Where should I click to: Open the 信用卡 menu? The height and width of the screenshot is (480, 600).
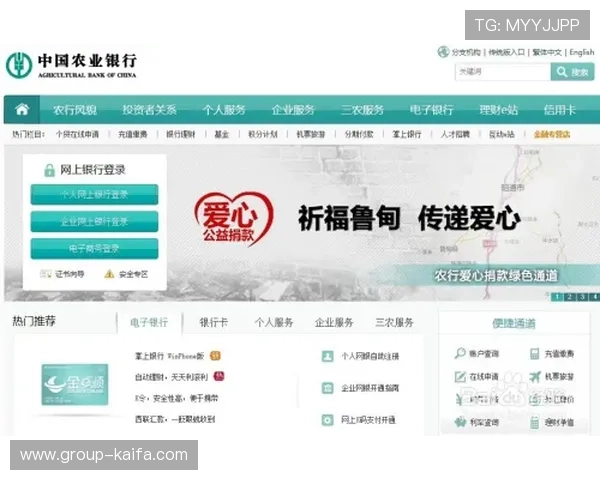[x=559, y=110]
